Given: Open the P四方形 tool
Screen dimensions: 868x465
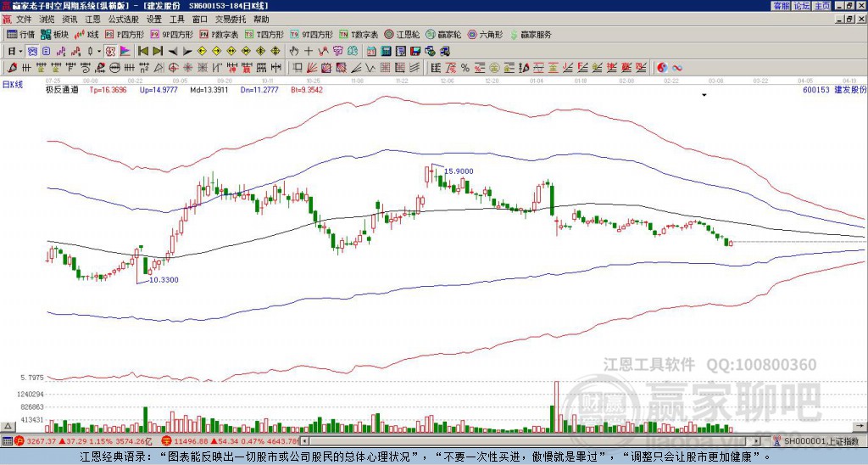Looking at the screenshot, I should (125, 34).
